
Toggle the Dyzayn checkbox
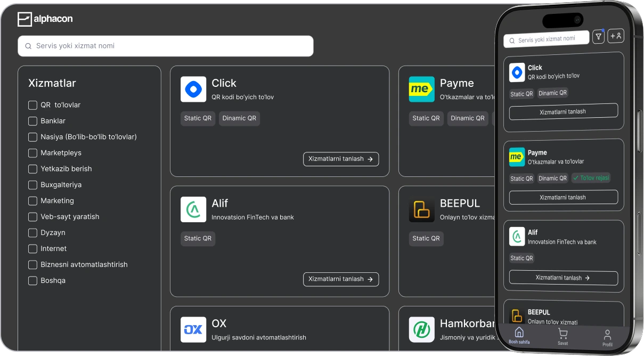tap(32, 233)
